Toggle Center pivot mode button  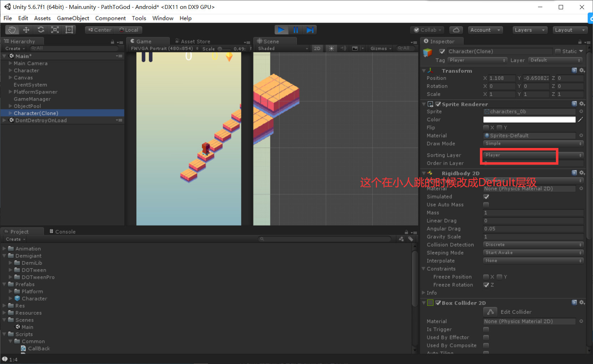[x=100, y=30]
